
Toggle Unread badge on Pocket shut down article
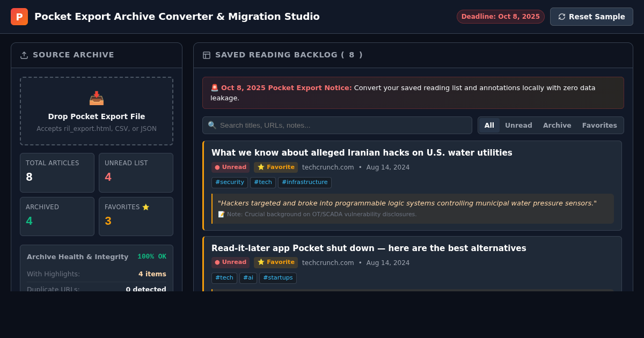230,263
